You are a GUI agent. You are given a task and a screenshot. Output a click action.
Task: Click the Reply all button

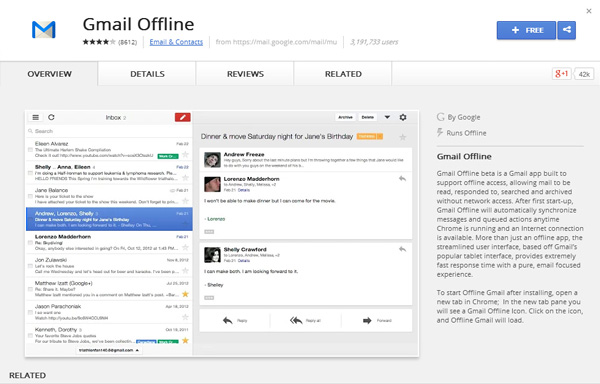pyautogui.click(x=305, y=321)
